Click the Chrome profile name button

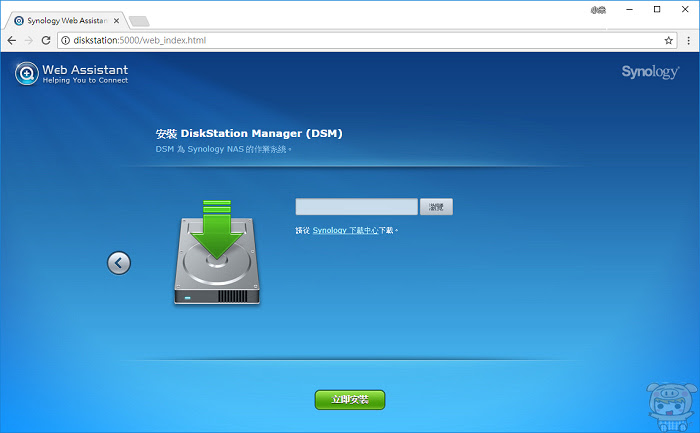click(x=598, y=10)
